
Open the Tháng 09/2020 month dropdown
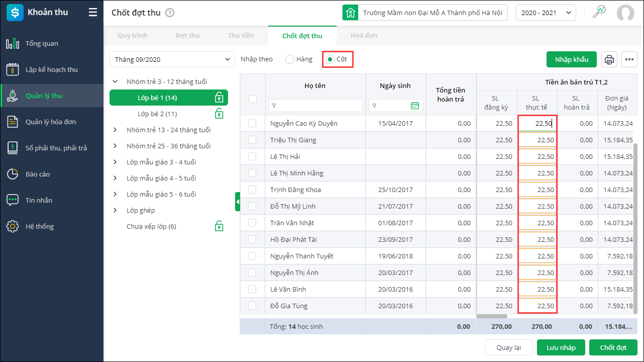point(172,59)
